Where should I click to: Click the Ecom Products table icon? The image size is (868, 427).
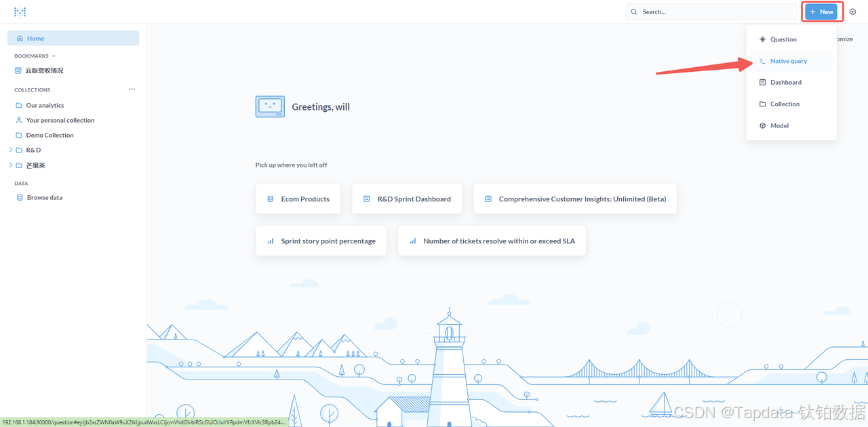[x=270, y=199]
